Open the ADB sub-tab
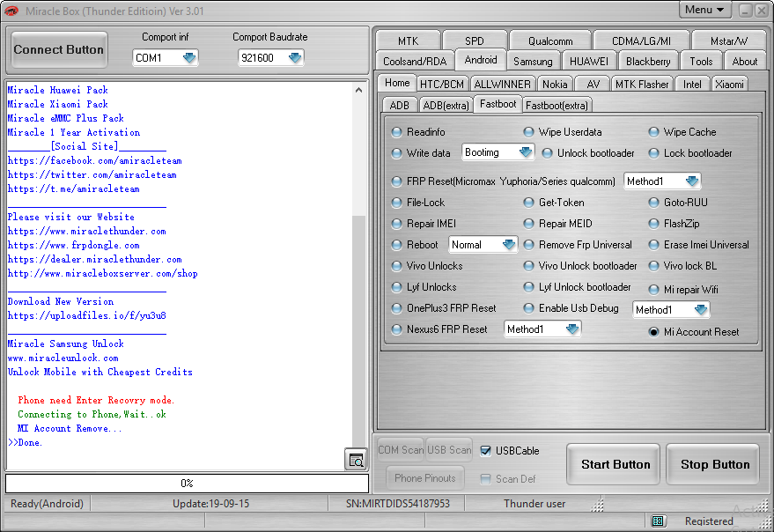Viewport: 774px width, 532px height. (x=399, y=105)
